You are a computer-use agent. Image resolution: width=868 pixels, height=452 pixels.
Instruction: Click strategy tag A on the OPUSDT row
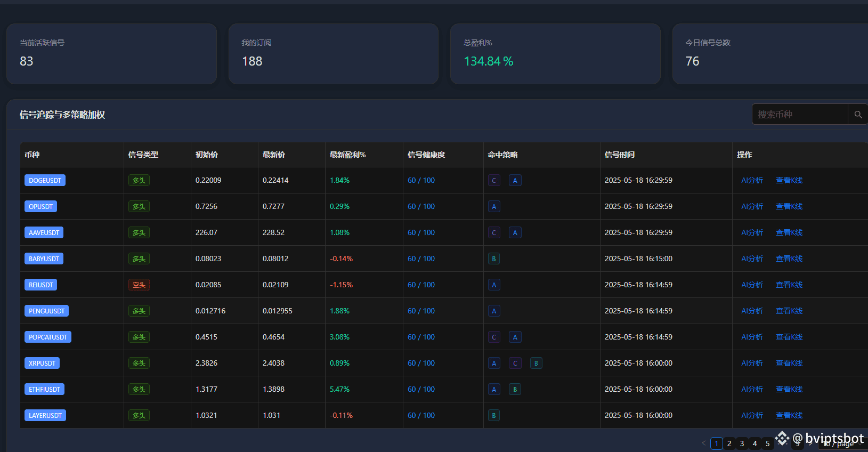[494, 207]
